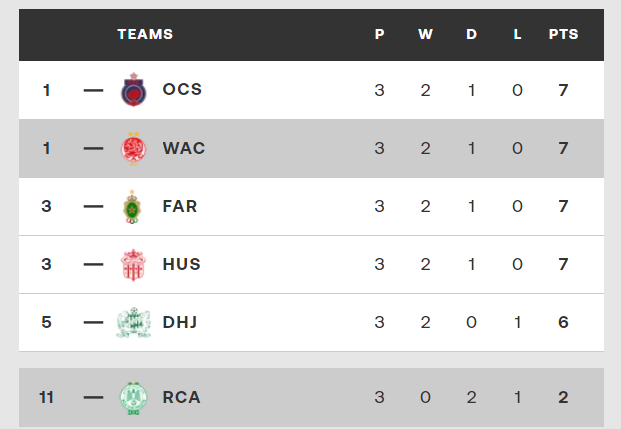This screenshot has width=621, height=429.
Task: Click the D draws column header
Action: point(471,34)
